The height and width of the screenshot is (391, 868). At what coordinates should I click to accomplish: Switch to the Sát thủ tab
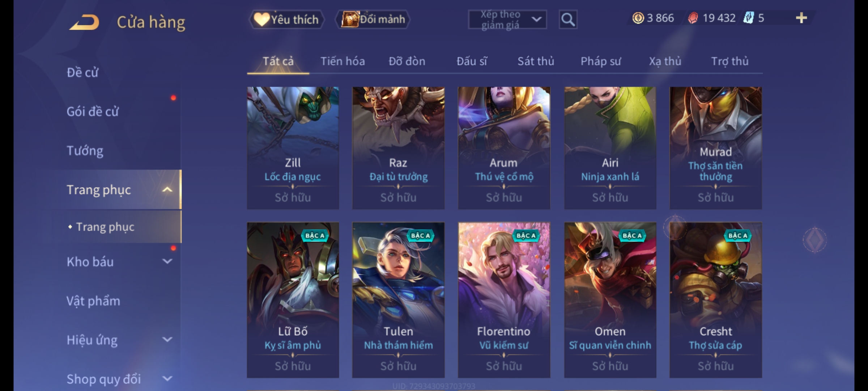pyautogui.click(x=536, y=61)
